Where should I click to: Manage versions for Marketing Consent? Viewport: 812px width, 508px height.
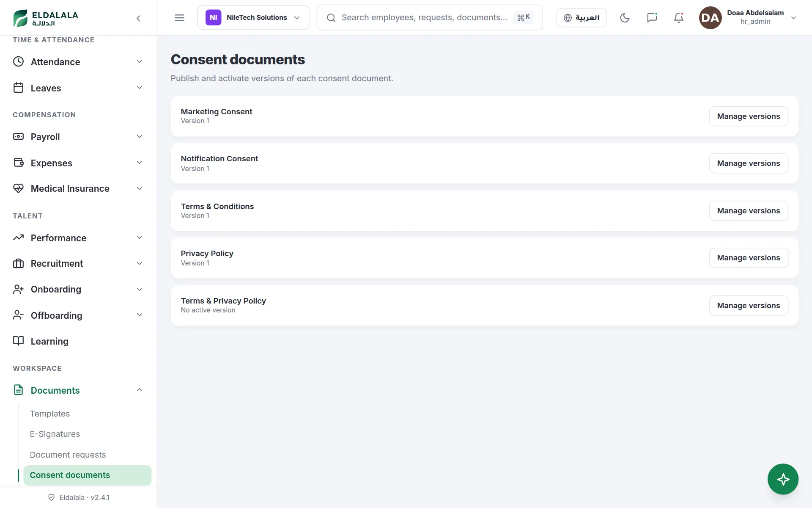(x=748, y=116)
